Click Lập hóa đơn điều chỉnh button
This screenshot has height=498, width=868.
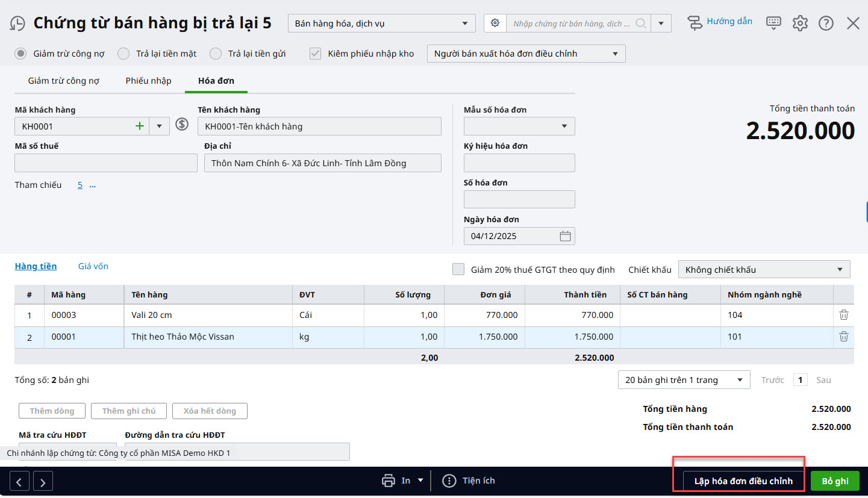[x=743, y=481]
